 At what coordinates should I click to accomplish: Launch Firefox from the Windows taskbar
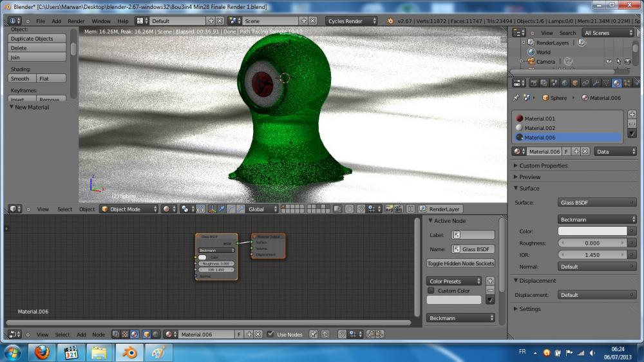pyautogui.click(x=42, y=352)
